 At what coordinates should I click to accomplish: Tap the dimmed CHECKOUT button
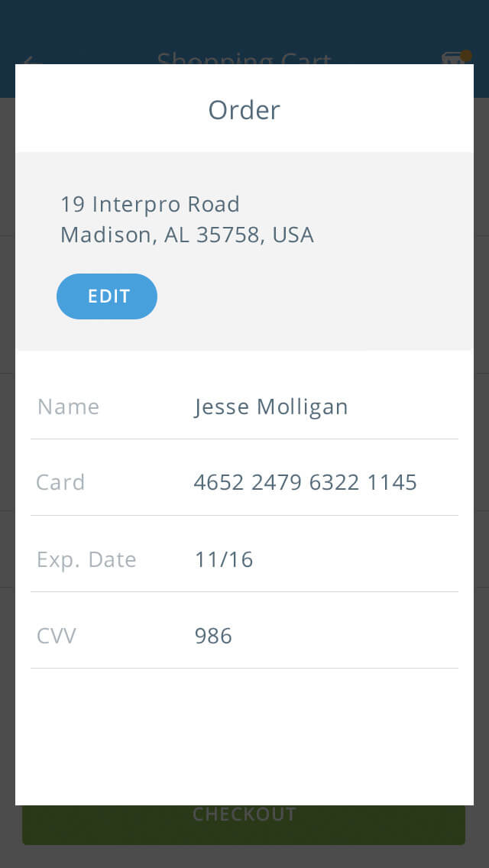244,824
